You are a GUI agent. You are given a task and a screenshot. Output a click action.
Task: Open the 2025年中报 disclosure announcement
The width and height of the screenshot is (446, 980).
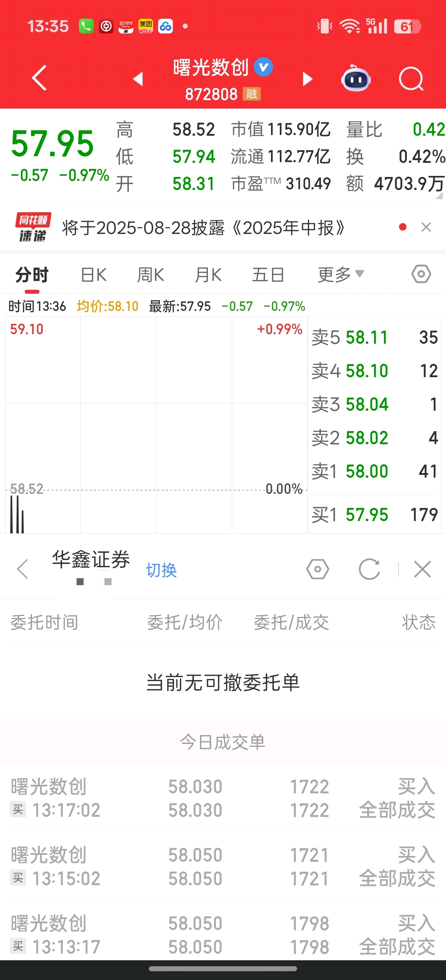(x=203, y=227)
